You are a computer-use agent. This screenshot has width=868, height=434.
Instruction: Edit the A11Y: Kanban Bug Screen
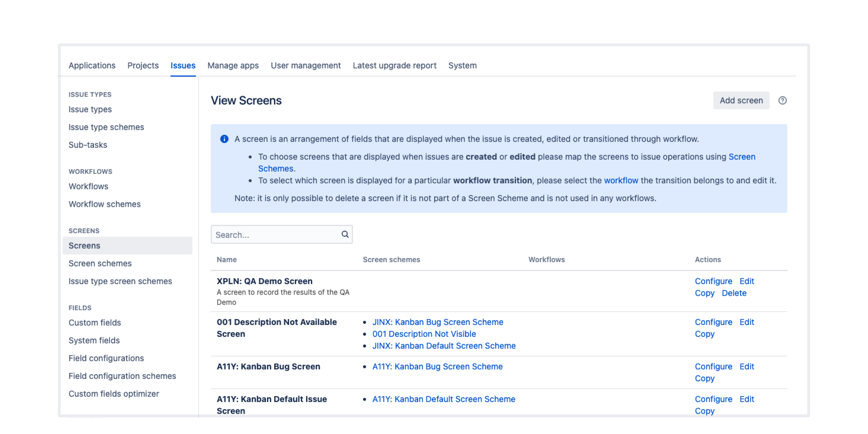(x=747, y=366)
